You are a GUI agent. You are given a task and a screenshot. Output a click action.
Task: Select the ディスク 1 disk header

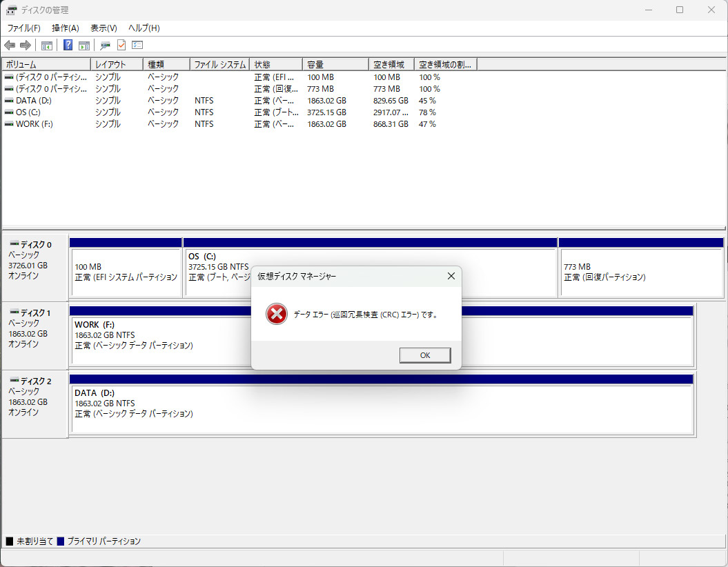(x=35, y=337)
